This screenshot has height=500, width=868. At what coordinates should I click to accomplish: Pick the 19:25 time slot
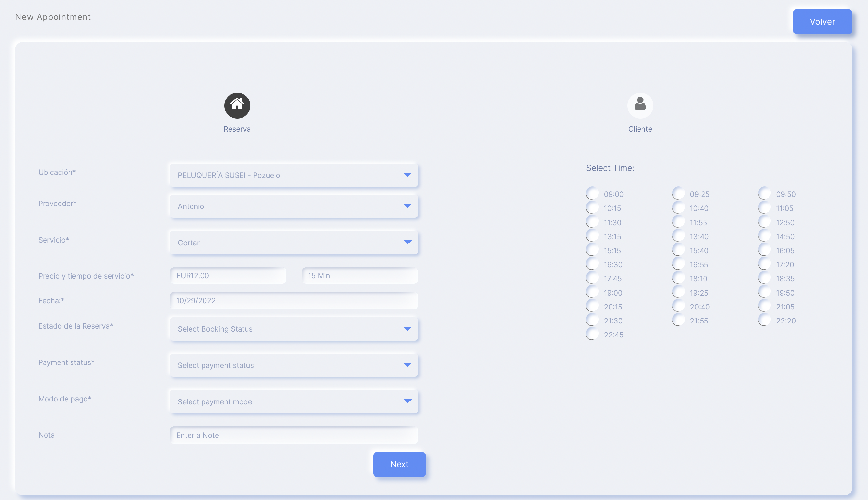click(x=678, y=292)
